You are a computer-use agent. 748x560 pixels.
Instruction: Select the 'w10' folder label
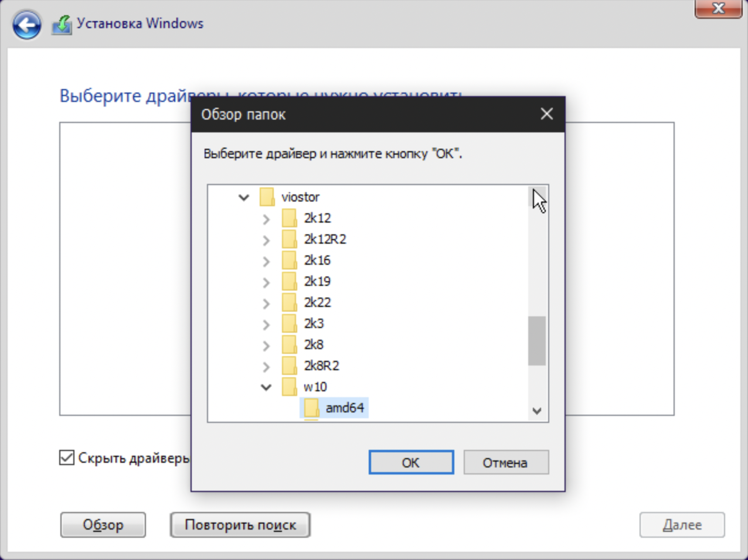(315, 387)
